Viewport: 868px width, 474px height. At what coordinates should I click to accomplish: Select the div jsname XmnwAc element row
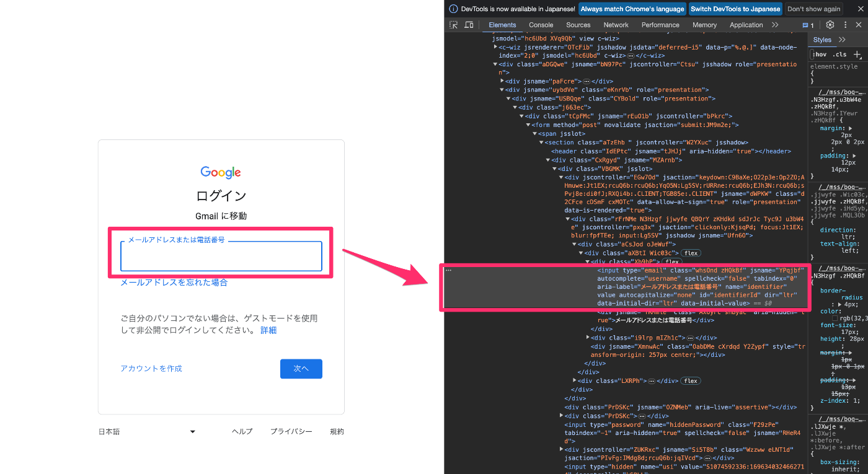point(699,351)
